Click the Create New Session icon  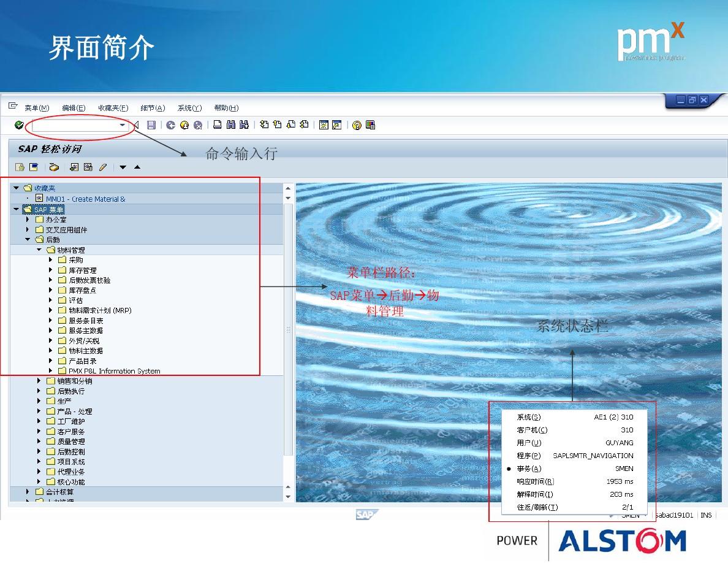click(x=324, y=125)
